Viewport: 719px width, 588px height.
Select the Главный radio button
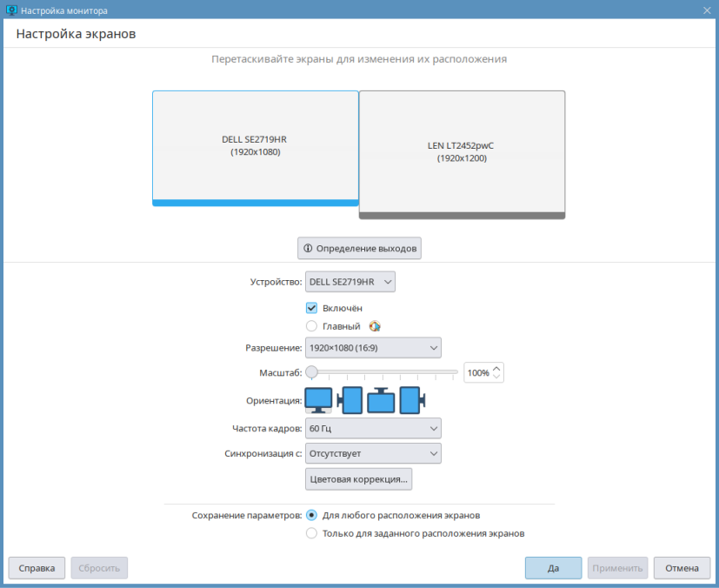click(311, 326)
